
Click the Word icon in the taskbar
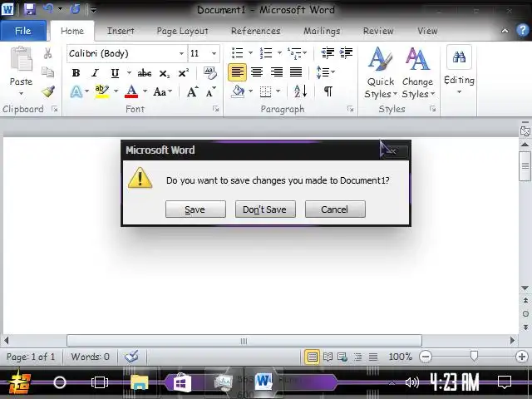pos(264,382)
